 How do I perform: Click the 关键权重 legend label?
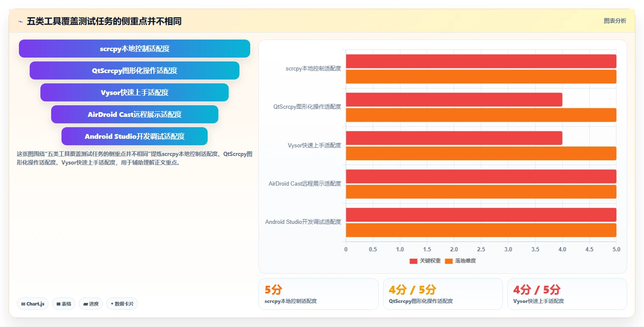[x=430, y=261]
